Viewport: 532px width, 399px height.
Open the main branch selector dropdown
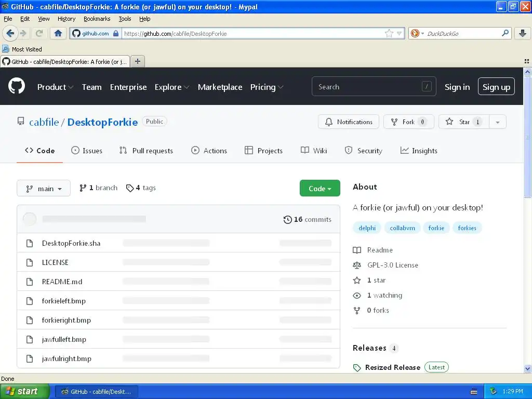point(44,188)
